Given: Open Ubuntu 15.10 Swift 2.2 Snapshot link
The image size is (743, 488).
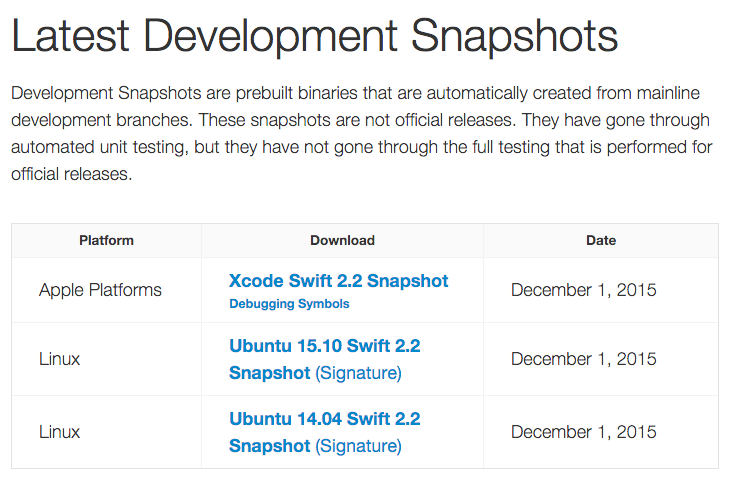Looking at the screenshot, I should coord(324,346).
